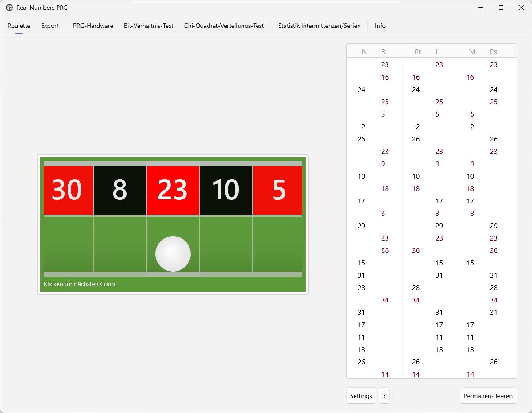Close the Real Numbers PRG window
The height and width of the screenshot is (413, 532).
[521, 8]
